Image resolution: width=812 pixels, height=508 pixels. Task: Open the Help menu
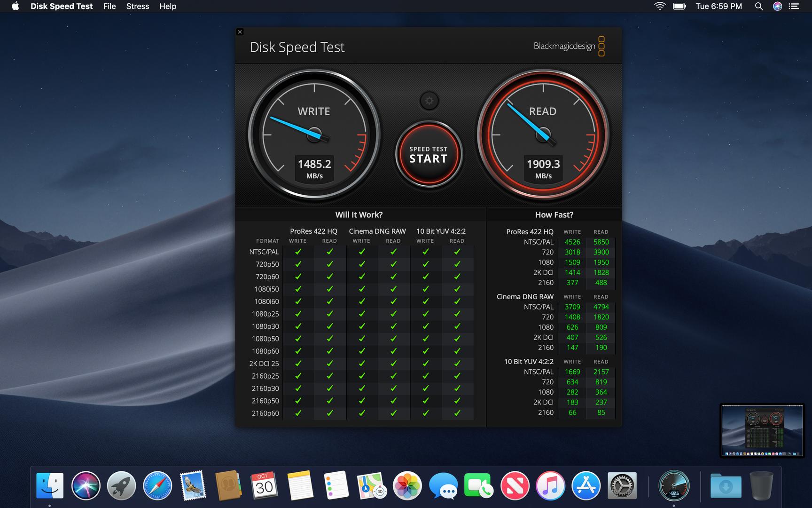(168, 6)
